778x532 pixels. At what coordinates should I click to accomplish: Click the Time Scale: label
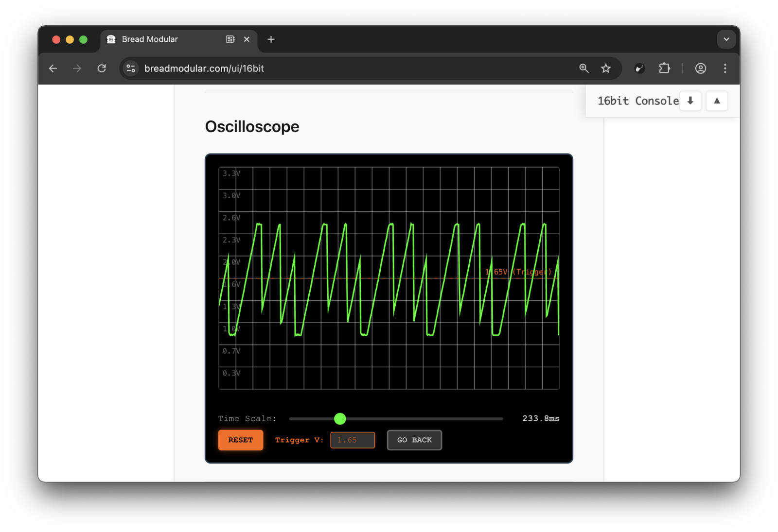tap(247, 418)
